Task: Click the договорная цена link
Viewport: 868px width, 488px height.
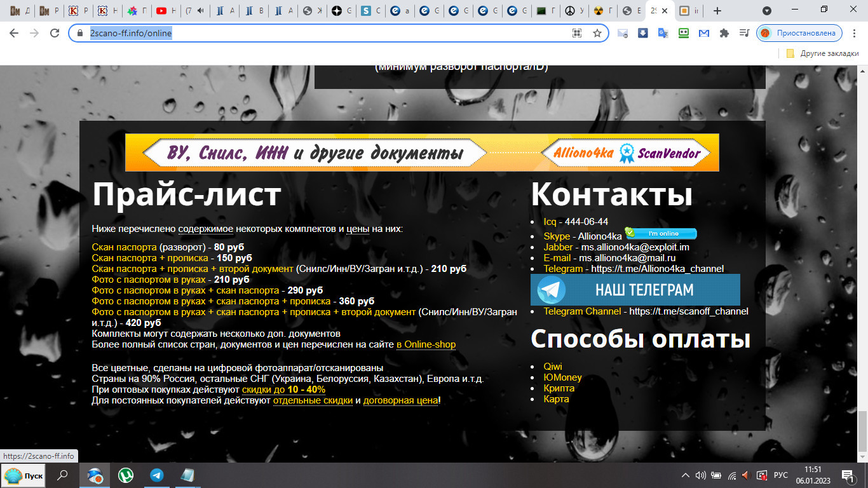Action: [x=400, y=400]
